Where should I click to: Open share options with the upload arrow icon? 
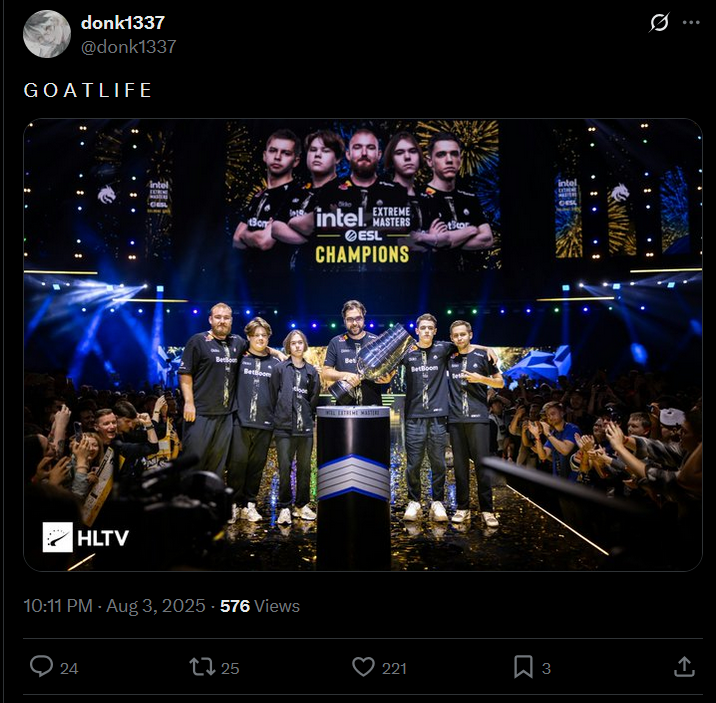click(x=684, y=666)
